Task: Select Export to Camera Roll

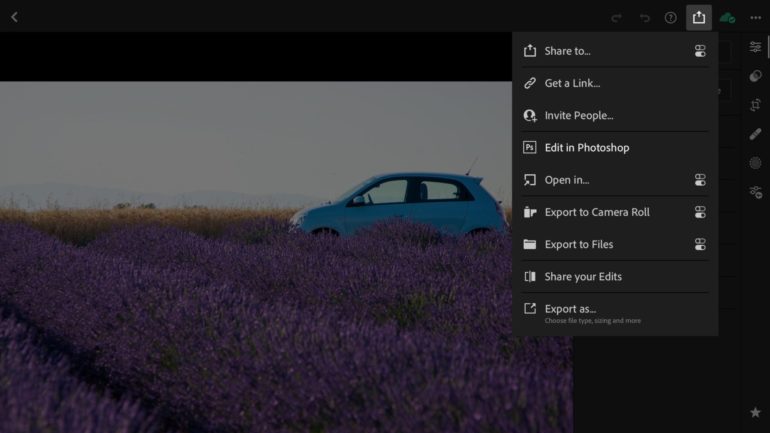Action: (x=615, y=212)
